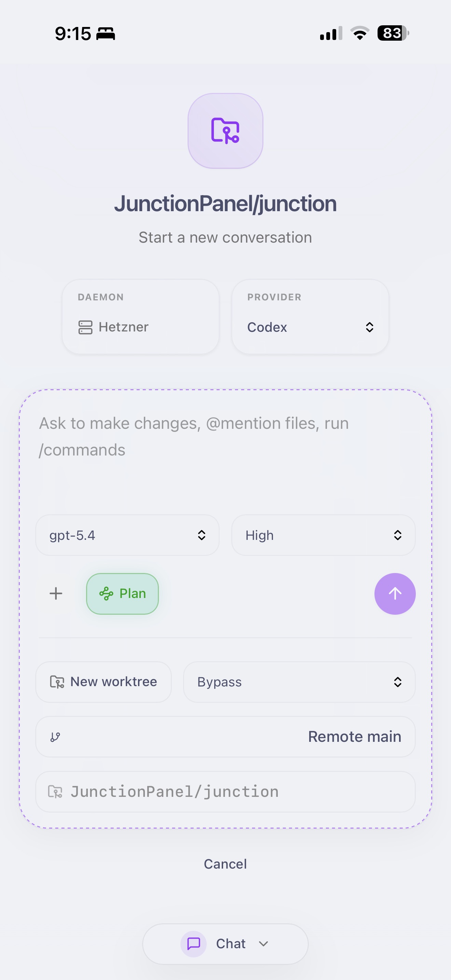Click the plus attachment icon

click(x=56, y=594)
